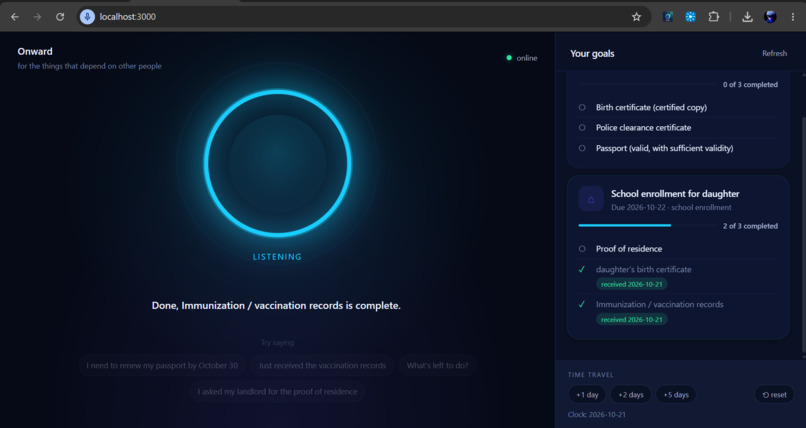Click the microphone icon in address bar
806x428 pixels.
[x=87, y=17]
